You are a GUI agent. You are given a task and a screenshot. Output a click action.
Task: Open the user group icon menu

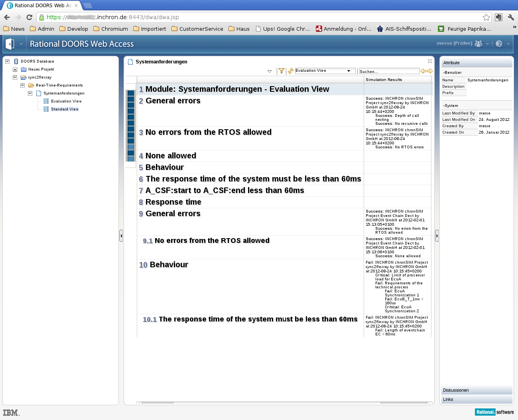click(479, 43)
